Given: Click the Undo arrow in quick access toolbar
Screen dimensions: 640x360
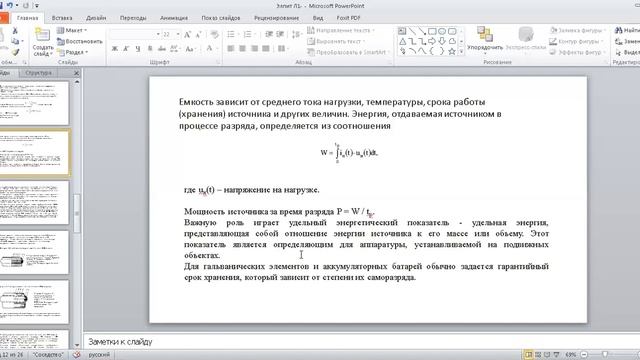Looking at the screenshot, I should [x=10, y=5].
